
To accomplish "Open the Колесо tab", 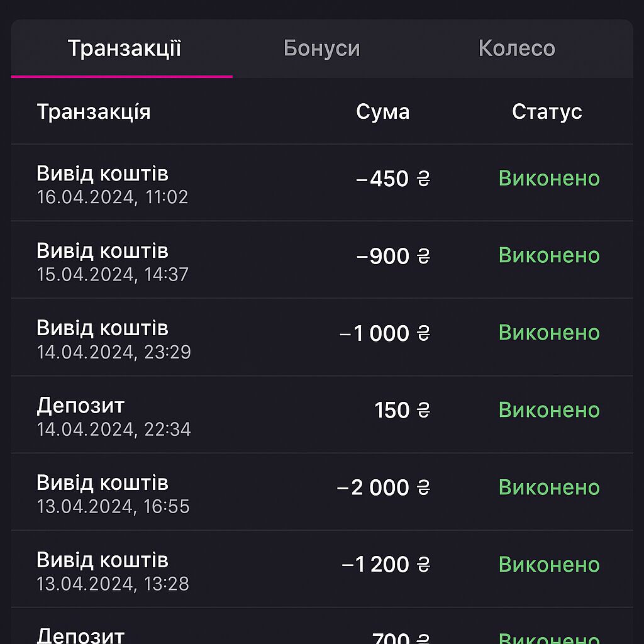I will click(x=517, y=48).
